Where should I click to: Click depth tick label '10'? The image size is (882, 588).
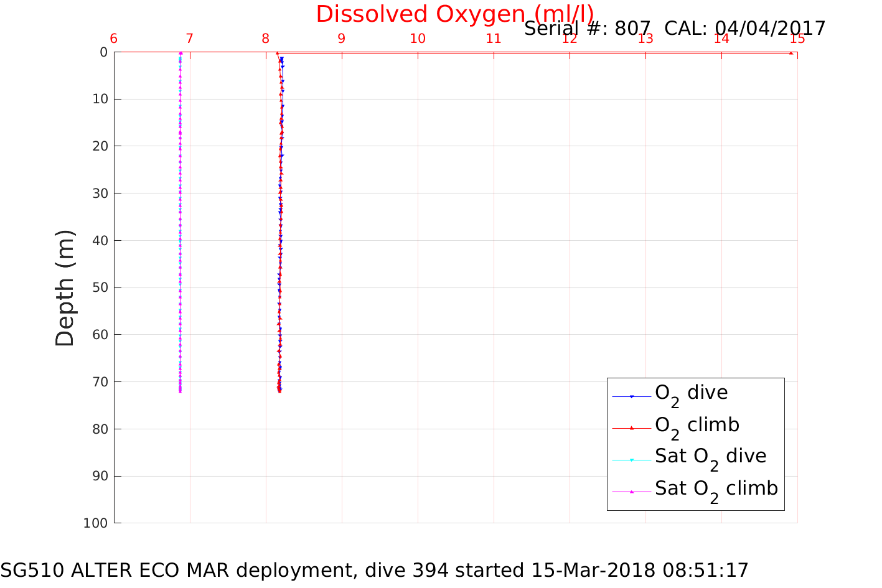(100, 100)
